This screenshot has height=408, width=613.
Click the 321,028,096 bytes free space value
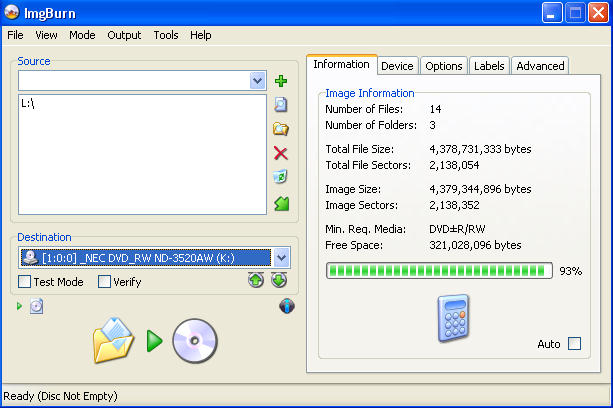tap(475, 245)
